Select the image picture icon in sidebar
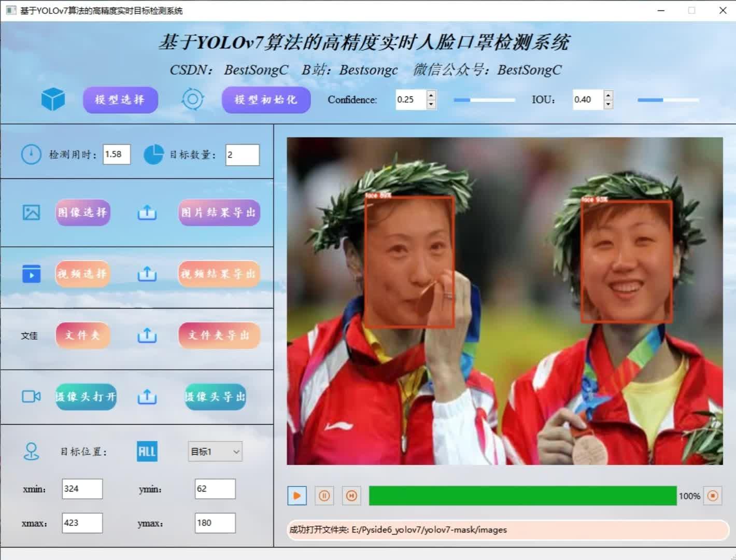This screenshot has width=736, height=560. coord(31,213)
